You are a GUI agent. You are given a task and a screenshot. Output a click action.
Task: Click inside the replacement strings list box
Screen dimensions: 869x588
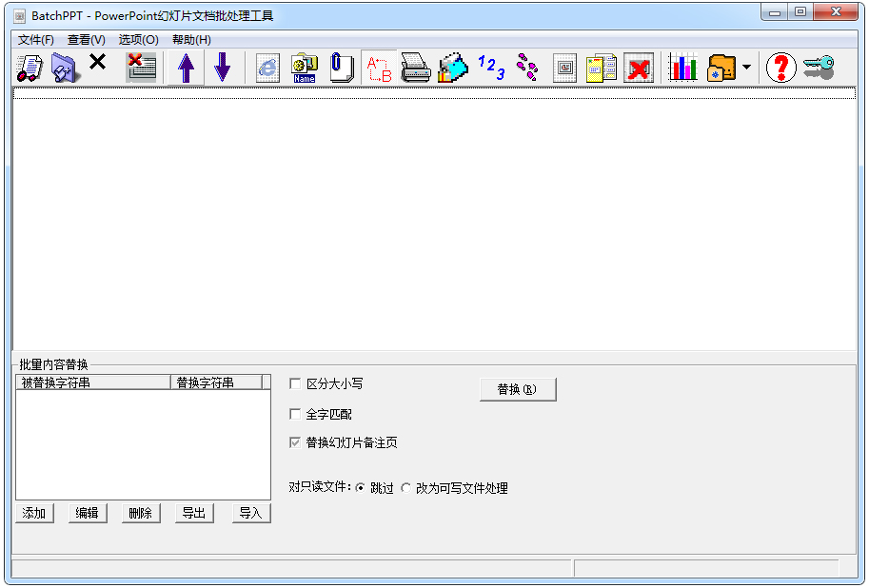click(143, 444)
